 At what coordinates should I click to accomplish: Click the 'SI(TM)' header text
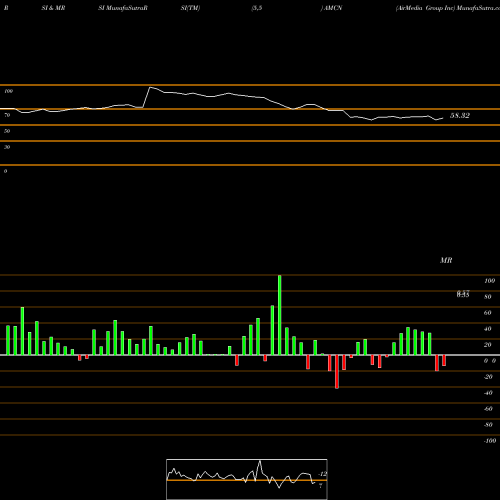coord(190,8)
